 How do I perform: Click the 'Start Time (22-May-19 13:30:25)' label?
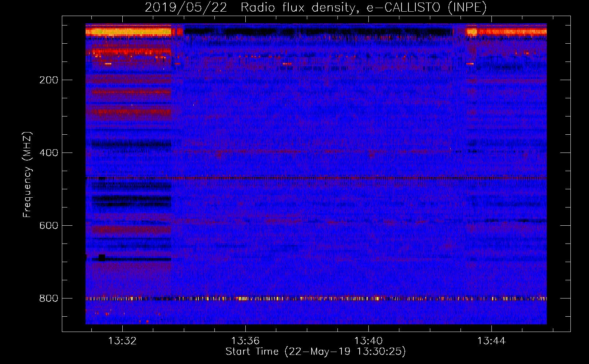click(316, 352)
